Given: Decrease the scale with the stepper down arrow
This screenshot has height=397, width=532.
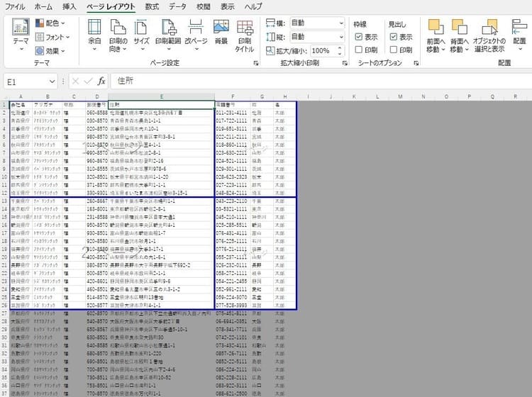Looking at the screenshot, I should (x=340, y=54).
